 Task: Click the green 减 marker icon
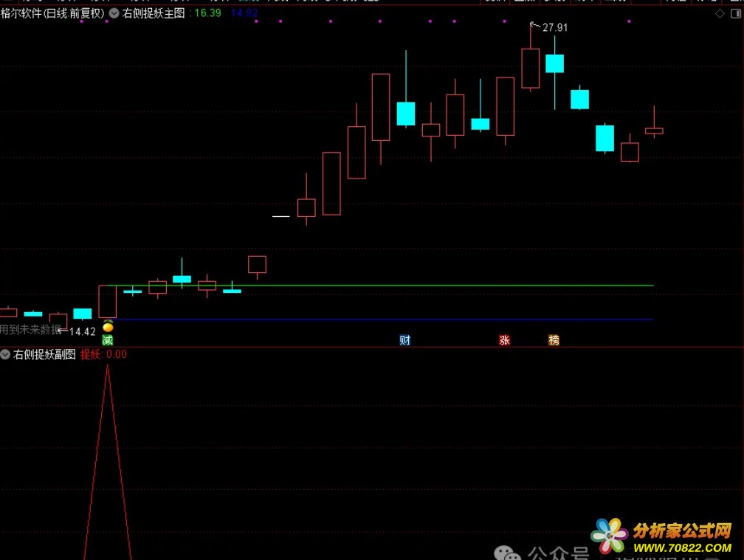coord(108,340)
